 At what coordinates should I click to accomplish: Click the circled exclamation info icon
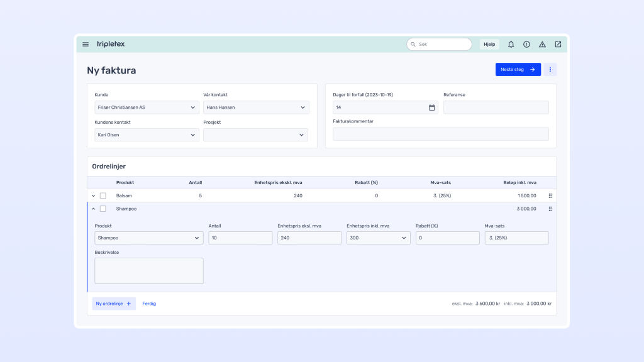[x=526, y=45]
